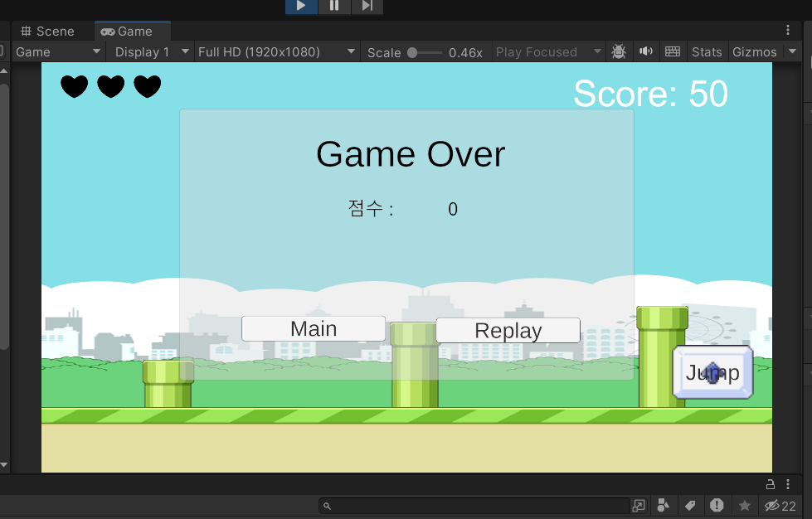Switch to the Scene tab
Image resolution: width=812 pixels, height=519 pixels.
(x=47, y=31)
